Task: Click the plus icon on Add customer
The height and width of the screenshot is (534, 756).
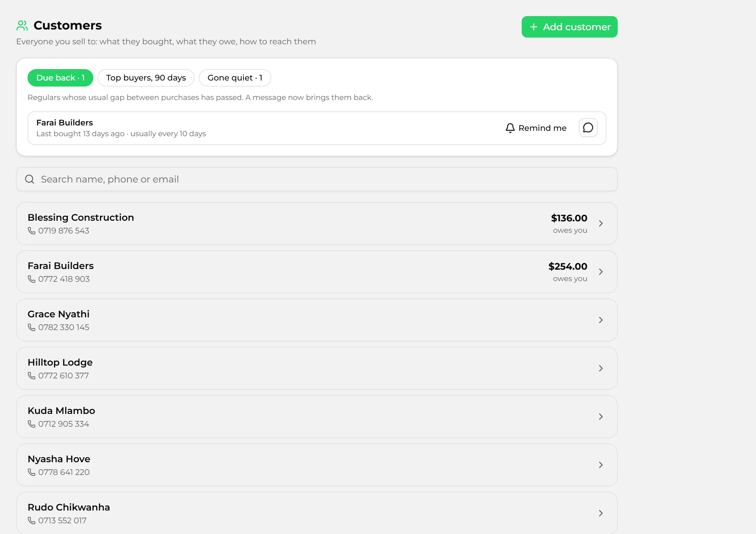Action: pos(534,27)
